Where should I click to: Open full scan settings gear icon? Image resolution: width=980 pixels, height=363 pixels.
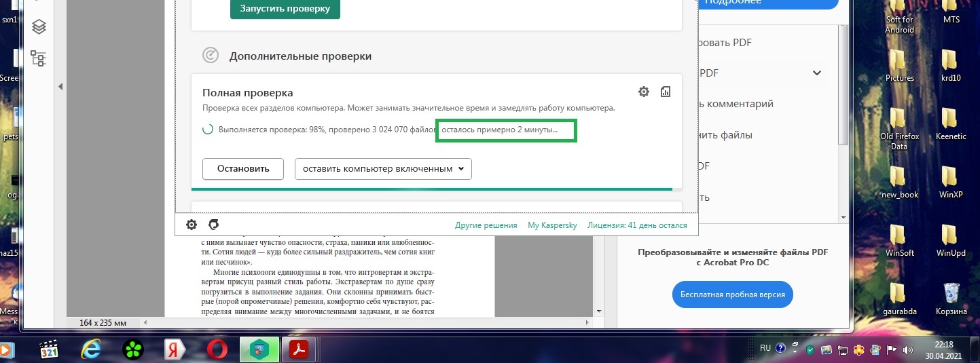[644, 92]
